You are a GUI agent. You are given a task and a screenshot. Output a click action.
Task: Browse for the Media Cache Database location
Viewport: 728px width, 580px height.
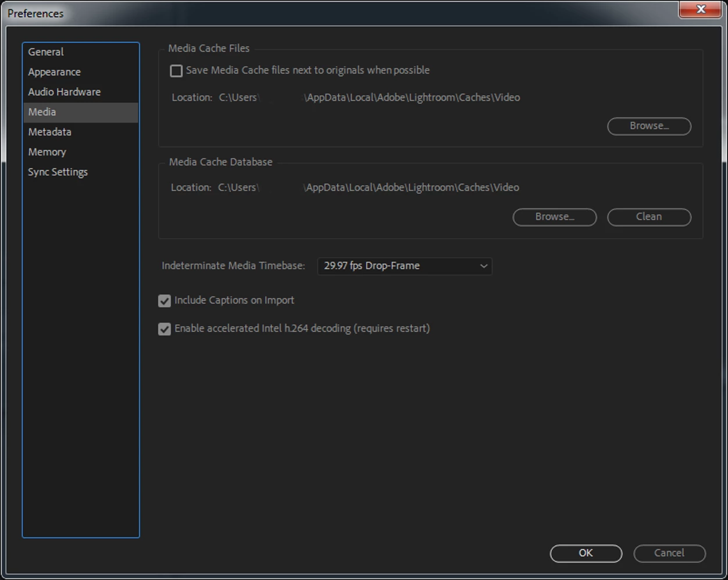(x=554, y=217)
